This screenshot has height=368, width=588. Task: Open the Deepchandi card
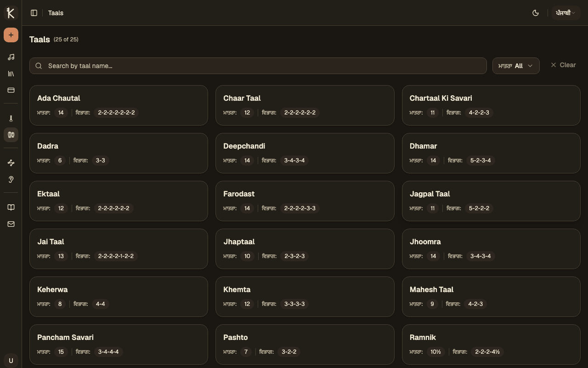pos(305,153)
